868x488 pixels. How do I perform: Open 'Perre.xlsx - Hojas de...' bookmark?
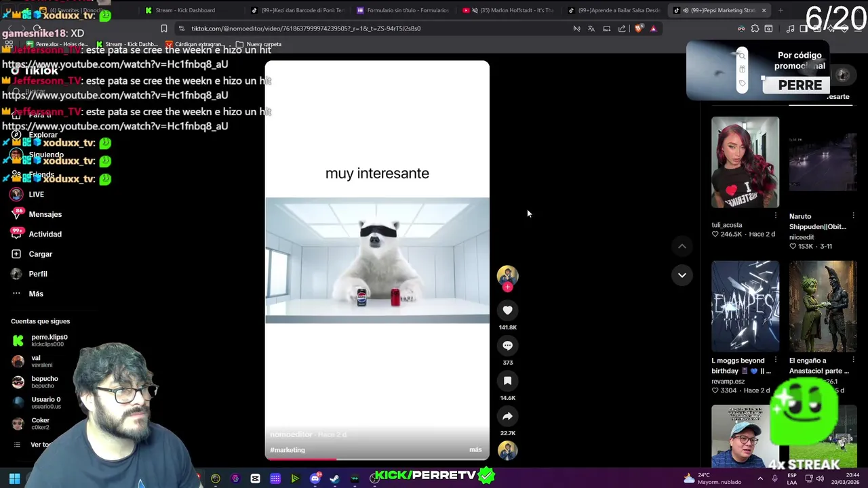point(58,44)
